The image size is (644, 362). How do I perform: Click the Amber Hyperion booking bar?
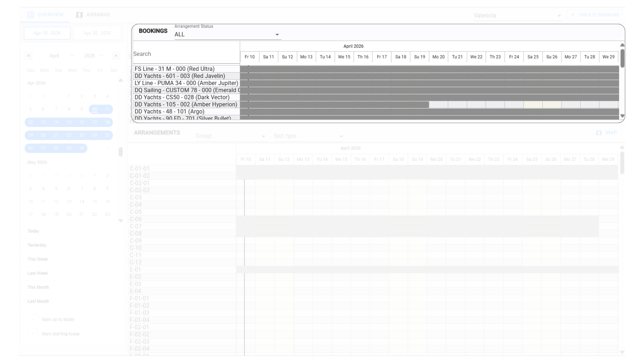tap(334, 105)
